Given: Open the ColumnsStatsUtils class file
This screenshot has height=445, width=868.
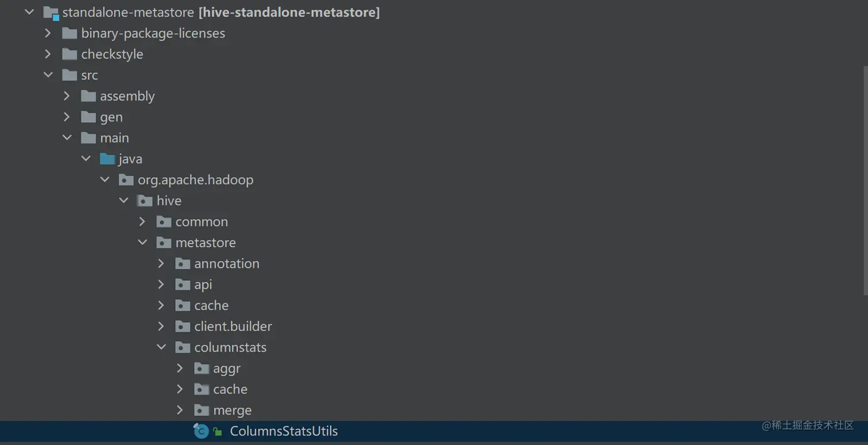Looking at the screenshot, I should 284,431.
